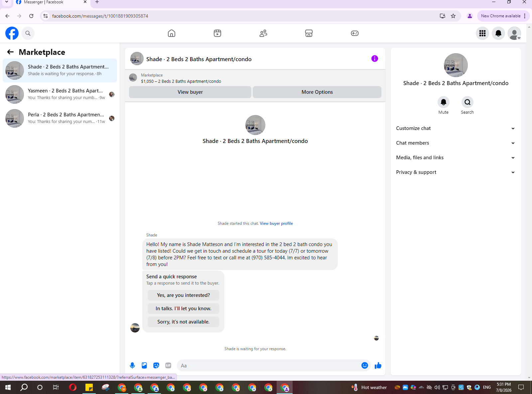Click the browser reload icon
Viewport: 532px width, 394px height.
[31, 16]
